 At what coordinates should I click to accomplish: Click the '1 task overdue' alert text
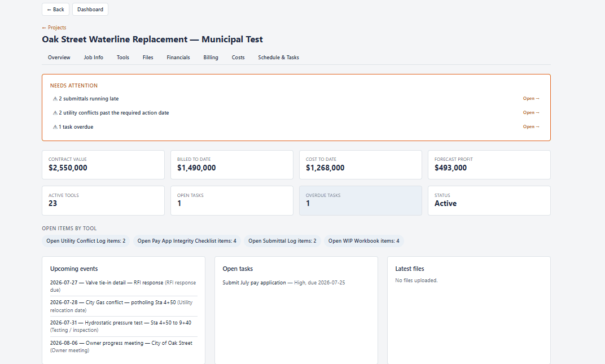[x=76, y=127]
